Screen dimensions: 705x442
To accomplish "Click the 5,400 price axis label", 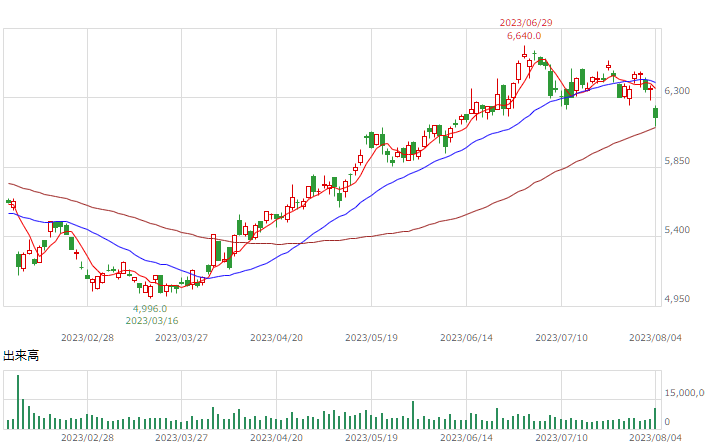I will 677,230.
